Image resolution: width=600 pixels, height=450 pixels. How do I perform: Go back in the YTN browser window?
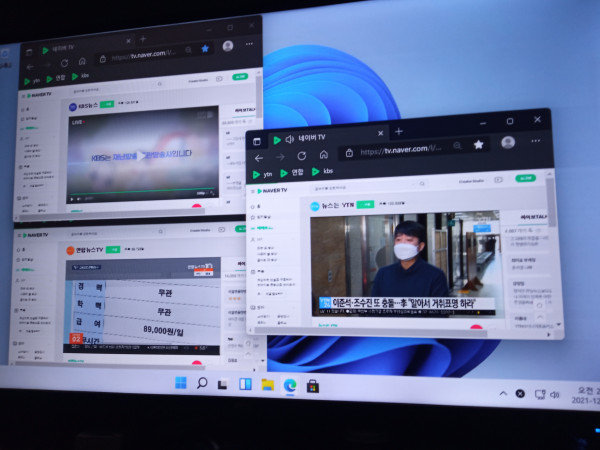point(259,158)
